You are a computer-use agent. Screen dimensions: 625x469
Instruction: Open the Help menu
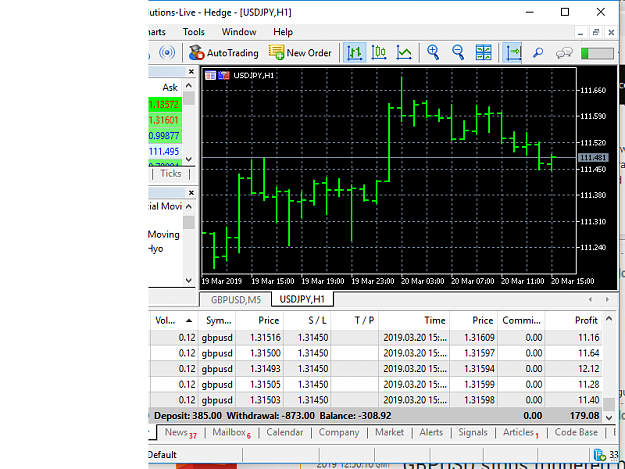(x=283, y=32)
